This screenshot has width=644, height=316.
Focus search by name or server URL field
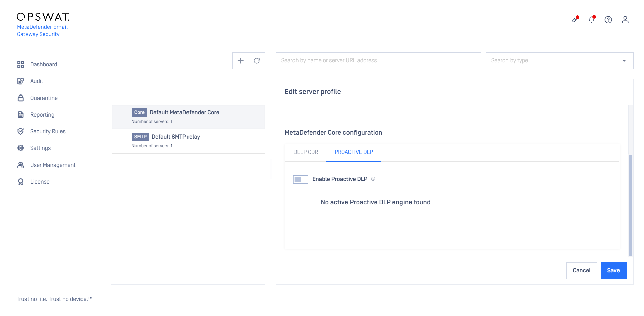[x=378, y=61]
